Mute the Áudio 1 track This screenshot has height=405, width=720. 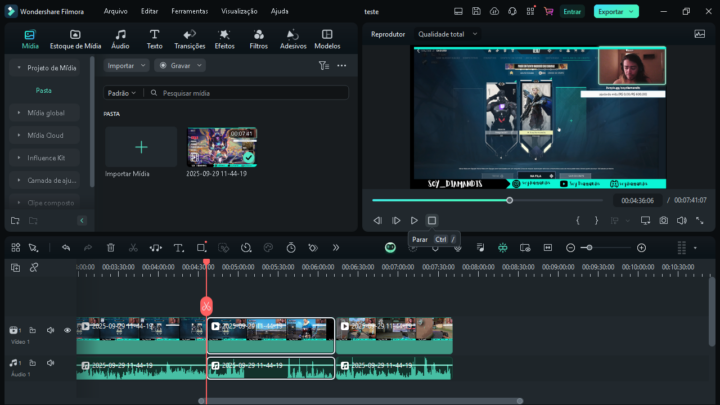click(x=50, y=363)
